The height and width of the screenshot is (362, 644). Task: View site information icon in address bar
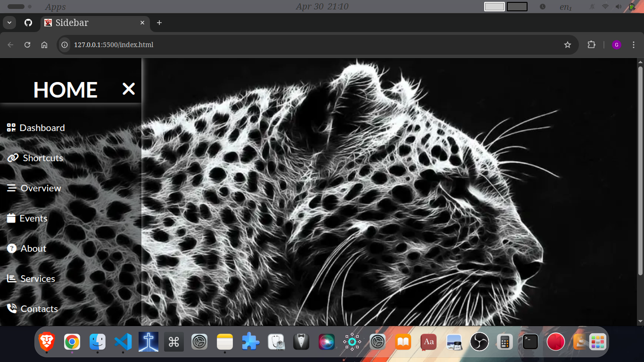[65, 45]
